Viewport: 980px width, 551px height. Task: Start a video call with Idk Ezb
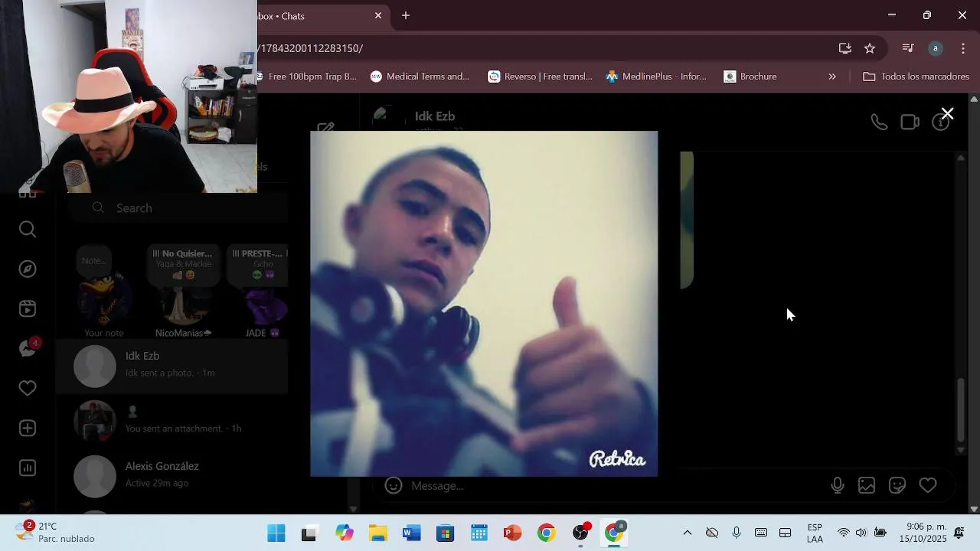click(x=910, y=122)
